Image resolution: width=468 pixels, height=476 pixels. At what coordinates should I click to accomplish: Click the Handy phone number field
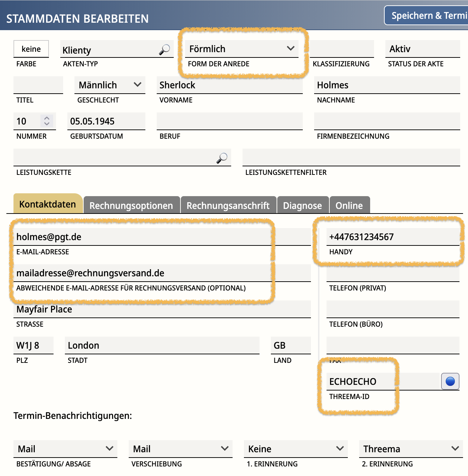[392, 237]
